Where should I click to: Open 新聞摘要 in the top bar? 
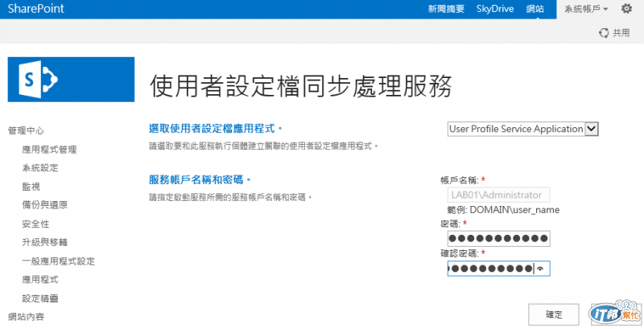tap(446, 9)
